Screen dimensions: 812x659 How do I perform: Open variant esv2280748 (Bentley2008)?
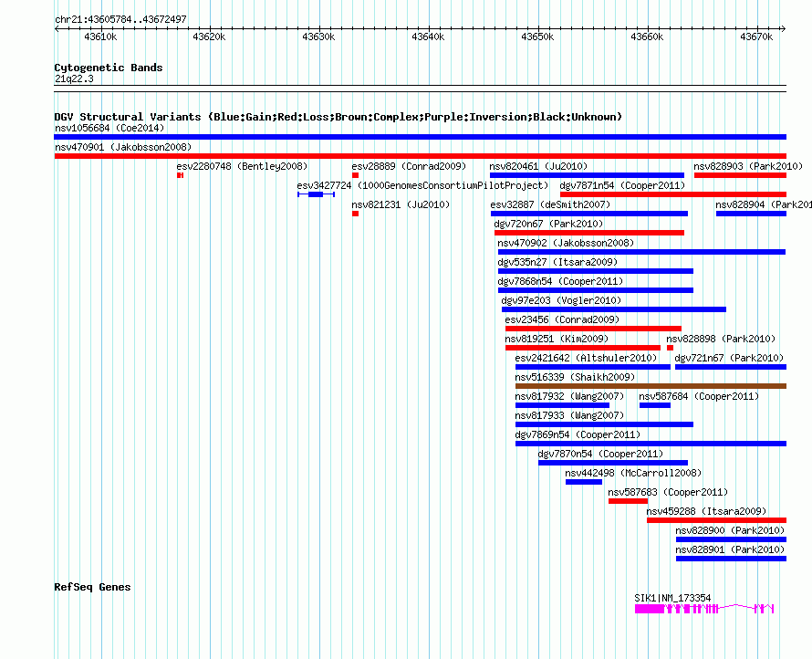(242, 166)
